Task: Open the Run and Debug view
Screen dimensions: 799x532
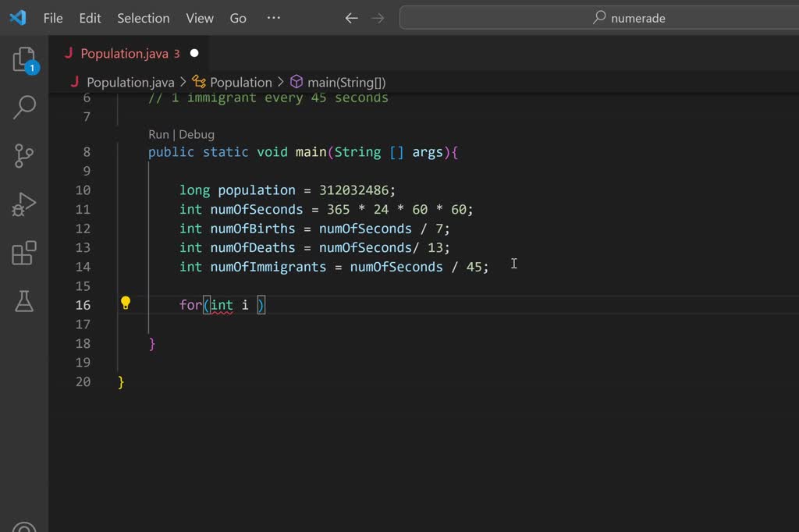Action: (x=24, y=204)
